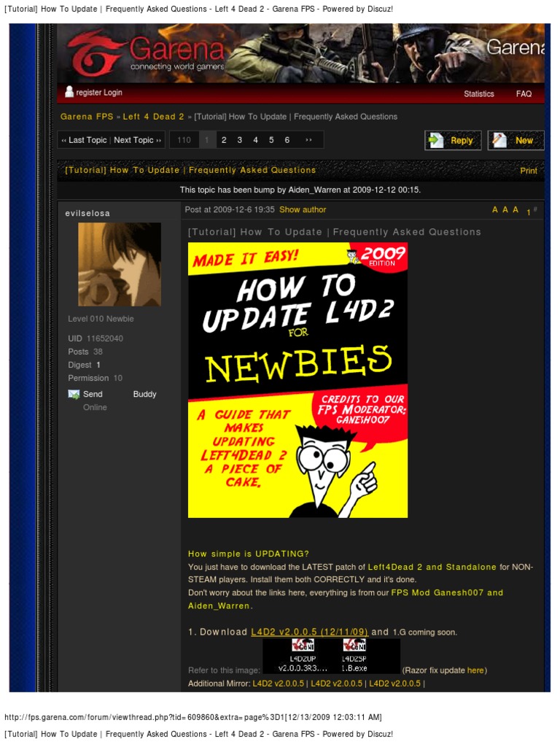Screen dimensions: 560x747
Task: Click the 'Level 010 Newbie' text
Action: tap(101, 319)
